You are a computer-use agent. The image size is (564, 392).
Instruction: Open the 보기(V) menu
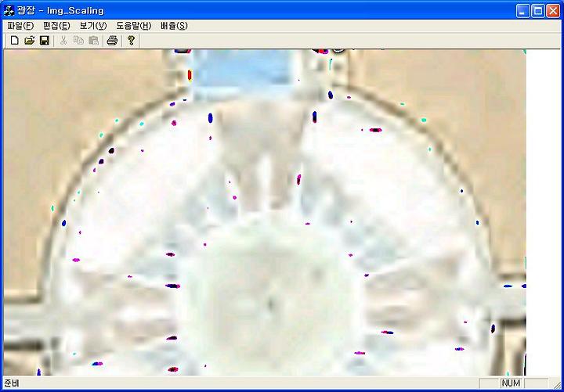pyautogui.click(x=93, y=26)
